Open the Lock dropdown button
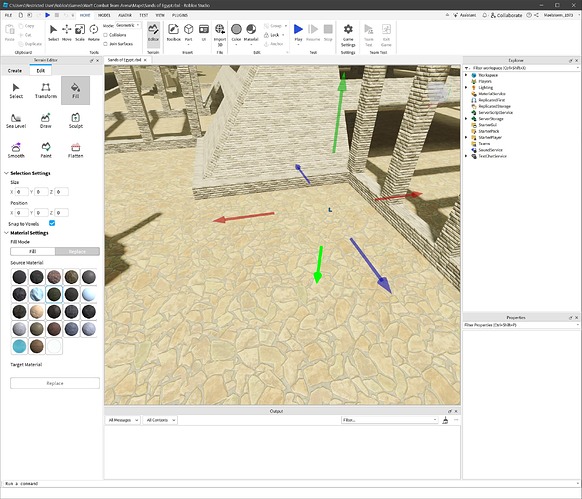The image size is (582, 499). [x=275, y=35]
